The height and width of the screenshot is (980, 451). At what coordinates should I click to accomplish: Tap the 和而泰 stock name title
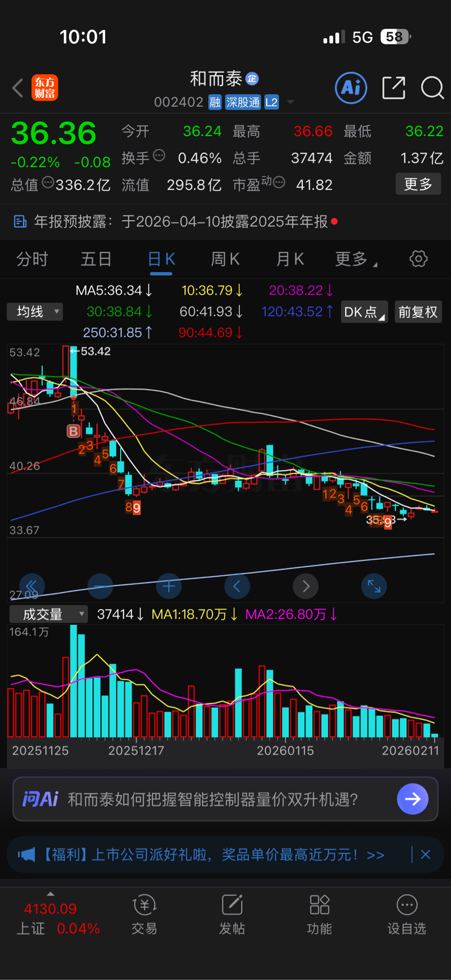click(x=216, y=79)
